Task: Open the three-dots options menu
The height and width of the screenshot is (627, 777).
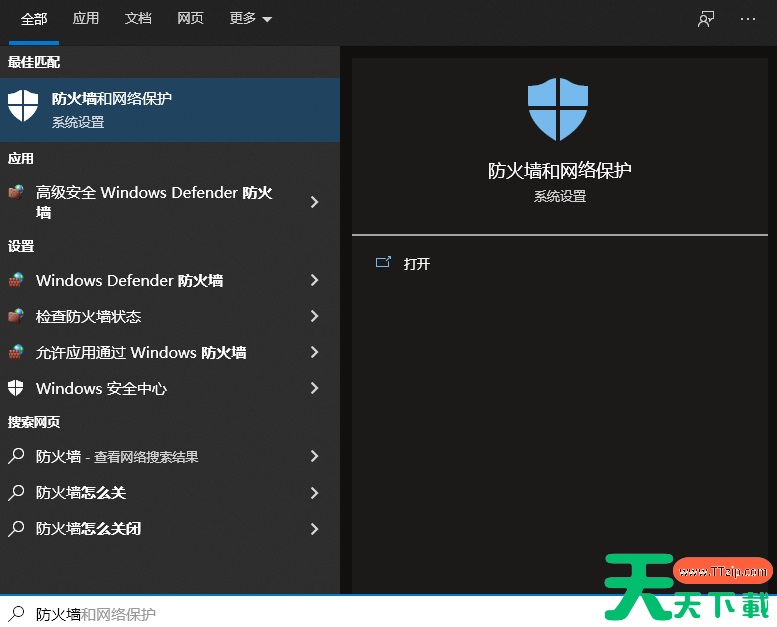Action: [748, 19]
